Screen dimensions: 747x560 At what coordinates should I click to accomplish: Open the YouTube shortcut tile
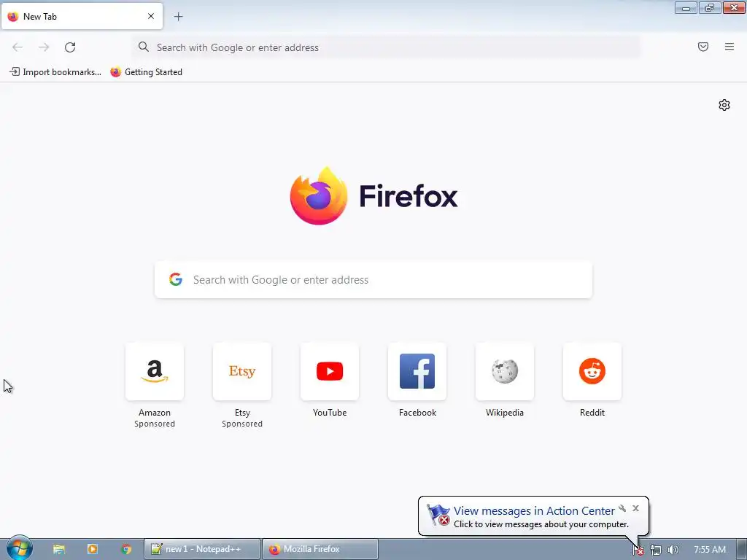click(330, 371)
